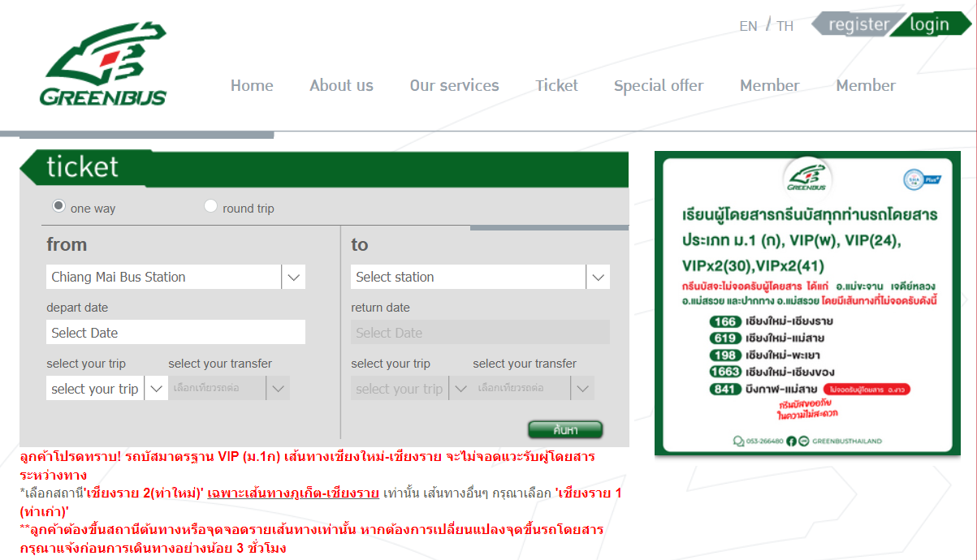Open the Ticket menu item

pyautogui.click(x=556, y=85)
